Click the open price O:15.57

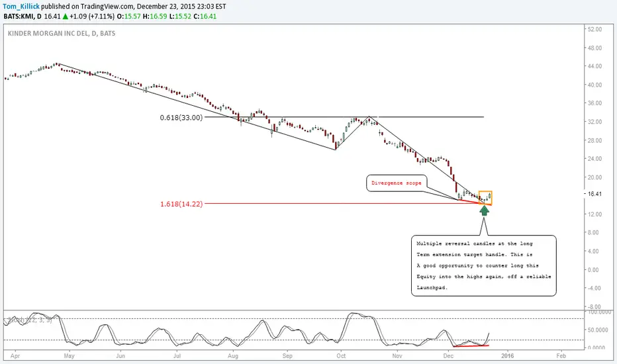(129, 17)
